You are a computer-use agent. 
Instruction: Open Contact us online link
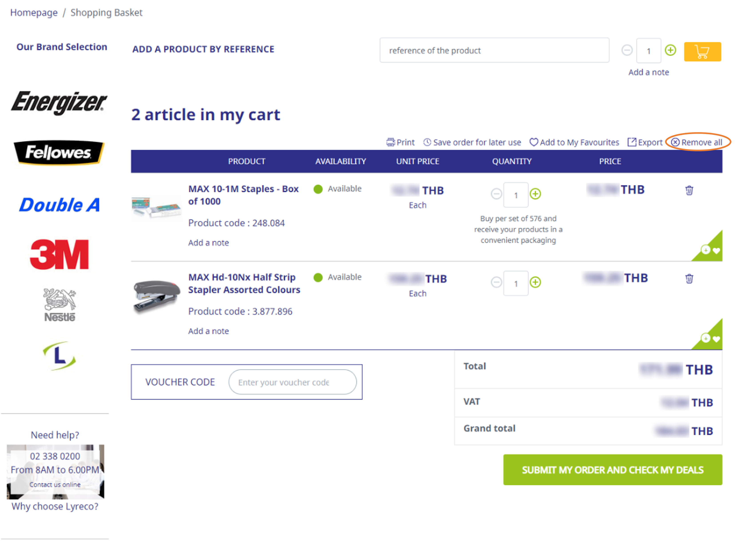pos(55,484)
